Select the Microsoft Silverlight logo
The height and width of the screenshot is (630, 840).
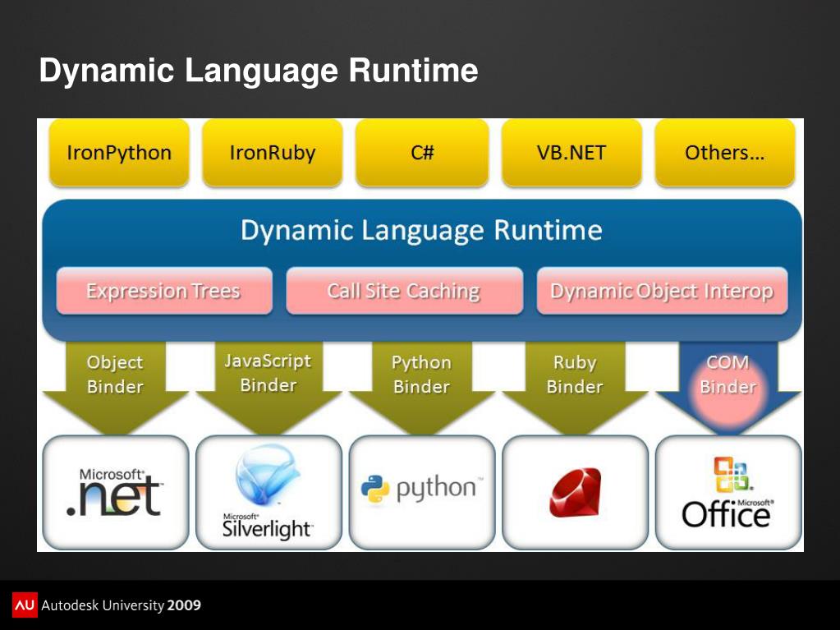tap(268, 492)
